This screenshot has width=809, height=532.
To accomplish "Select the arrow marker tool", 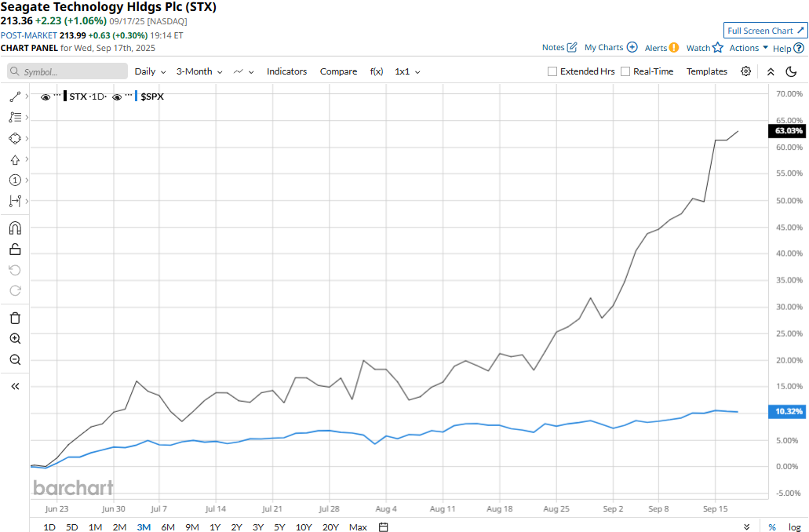I will (15, 159).
